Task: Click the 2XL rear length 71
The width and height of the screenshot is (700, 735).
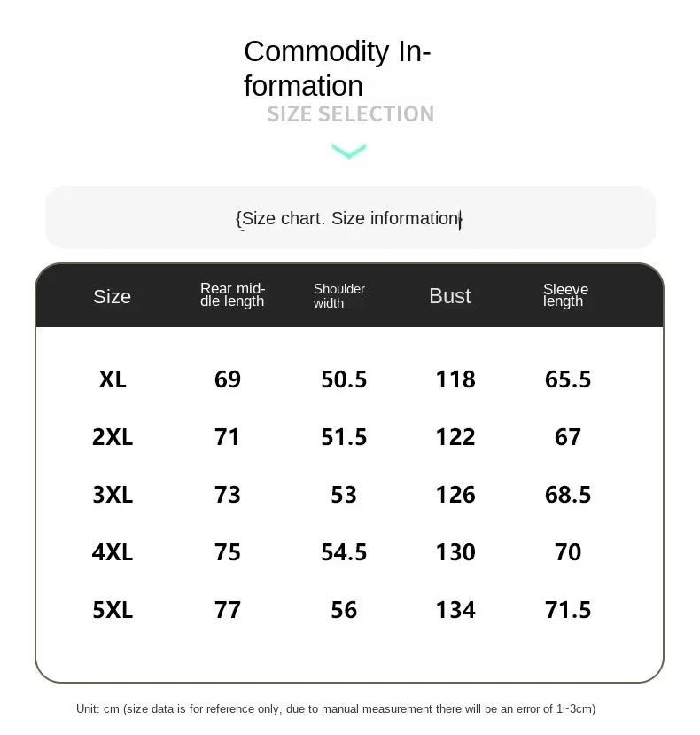Action: (227, 437)
